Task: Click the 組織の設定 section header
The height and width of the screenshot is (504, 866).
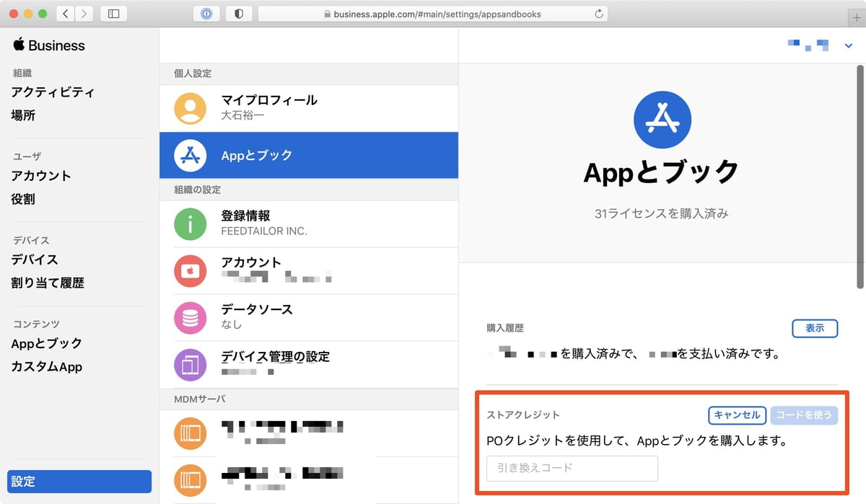Action: click(x=197, y=190)
